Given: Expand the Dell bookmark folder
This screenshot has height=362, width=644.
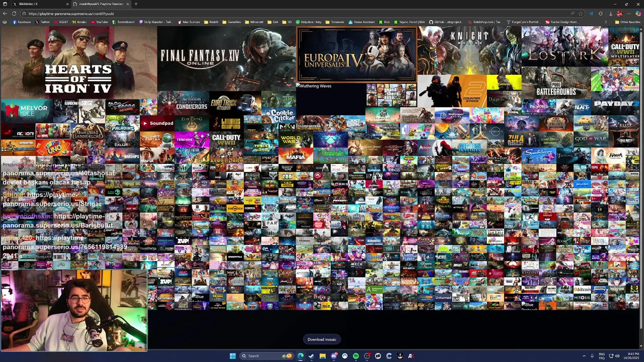Looking at the screenshot, I should point(272,22).
